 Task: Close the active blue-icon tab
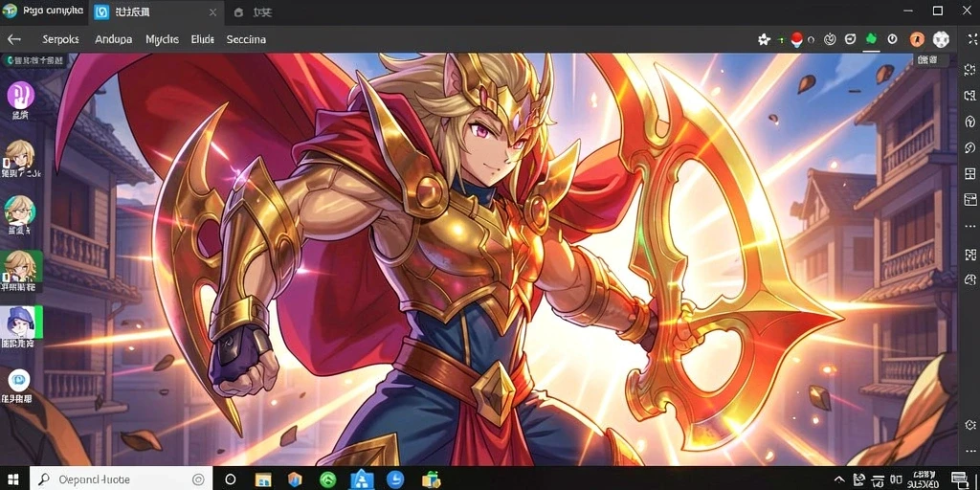click(x=212, y=11)
